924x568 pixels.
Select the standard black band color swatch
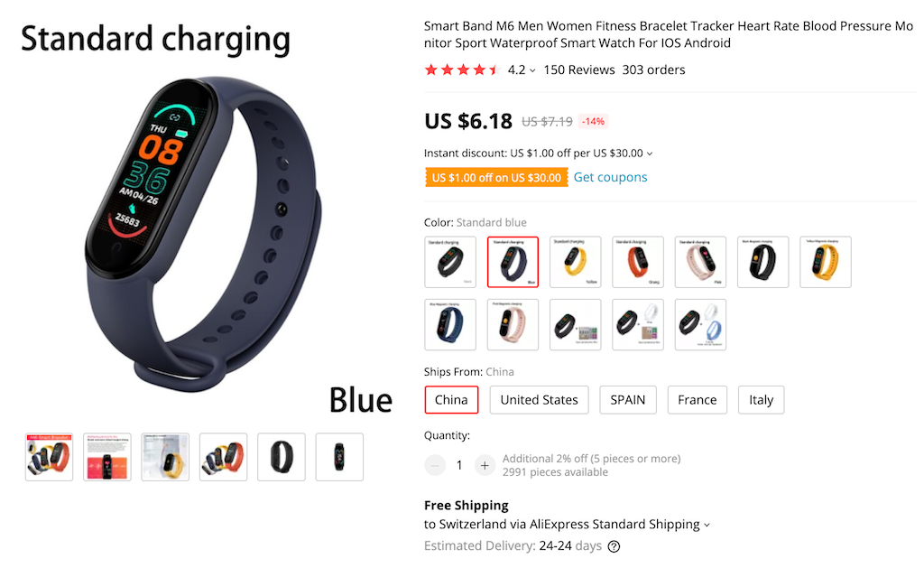(450, 262)
